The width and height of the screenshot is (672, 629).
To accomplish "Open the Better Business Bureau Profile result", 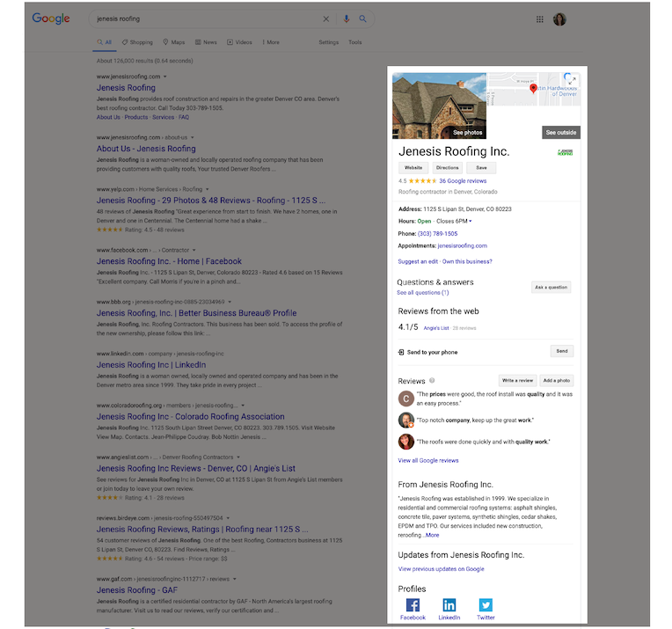I will point(197,313).
